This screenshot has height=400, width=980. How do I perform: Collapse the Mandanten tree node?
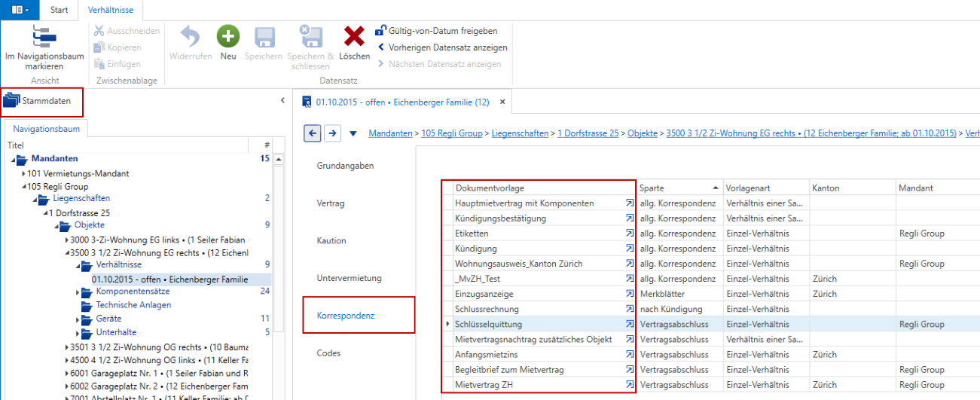click(14, 159)
